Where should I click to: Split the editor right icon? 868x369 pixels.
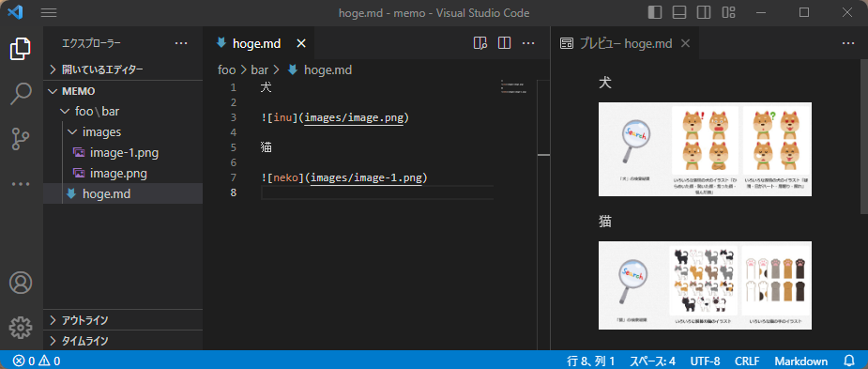504,43
